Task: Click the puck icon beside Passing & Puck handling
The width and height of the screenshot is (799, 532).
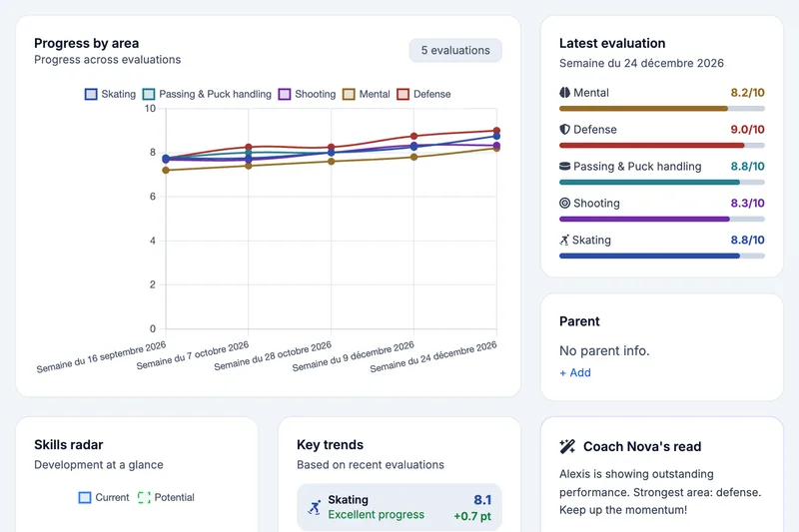Action: (564, 166)
